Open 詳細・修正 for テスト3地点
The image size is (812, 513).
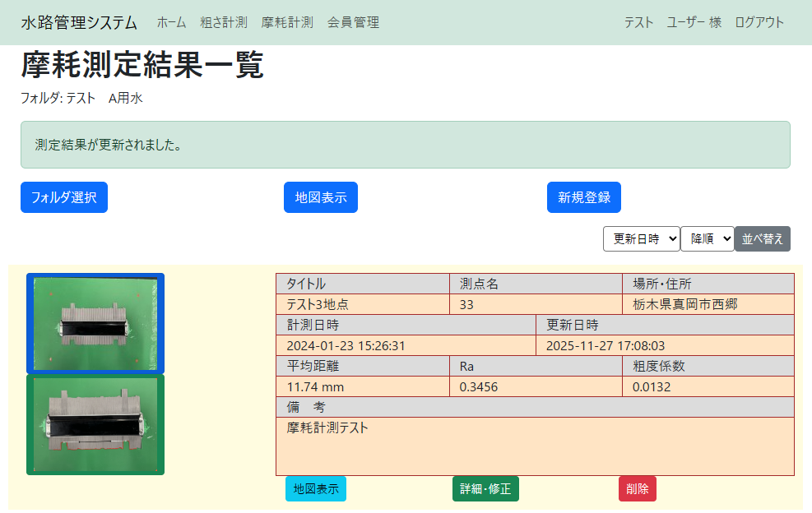click(x=485, y=488)
